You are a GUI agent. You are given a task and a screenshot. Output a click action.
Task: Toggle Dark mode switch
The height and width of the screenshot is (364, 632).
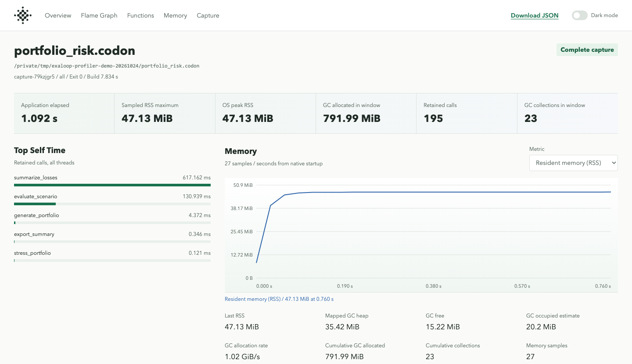579,15
